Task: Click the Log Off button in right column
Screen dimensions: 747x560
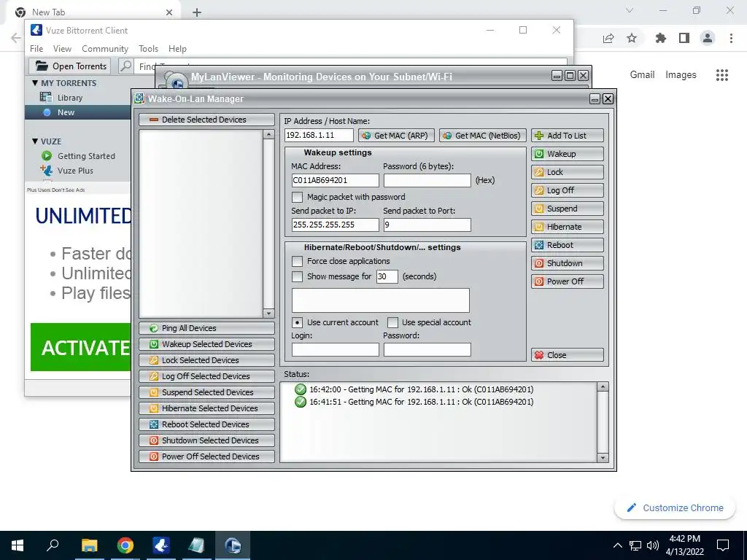Action: pos(568,190)
